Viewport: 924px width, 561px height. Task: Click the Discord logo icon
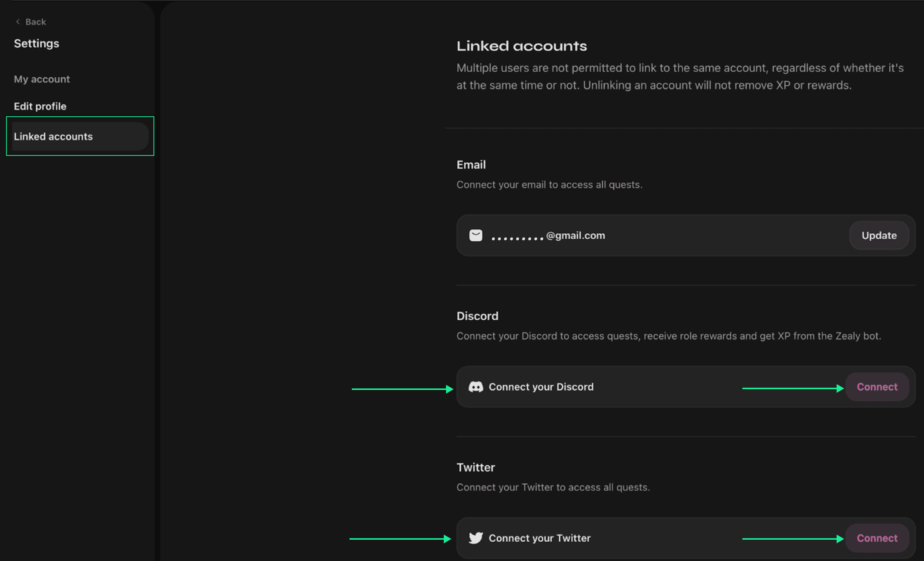click(475, 387)
